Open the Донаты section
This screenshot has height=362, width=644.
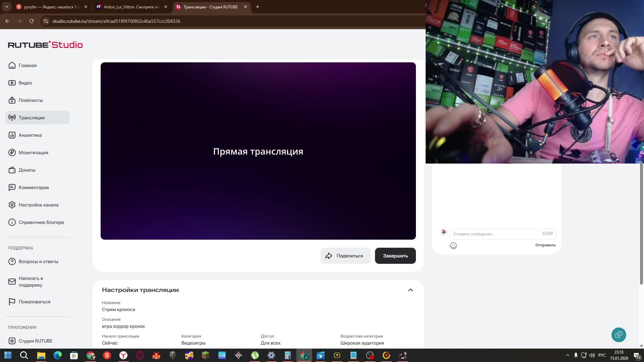27,170
